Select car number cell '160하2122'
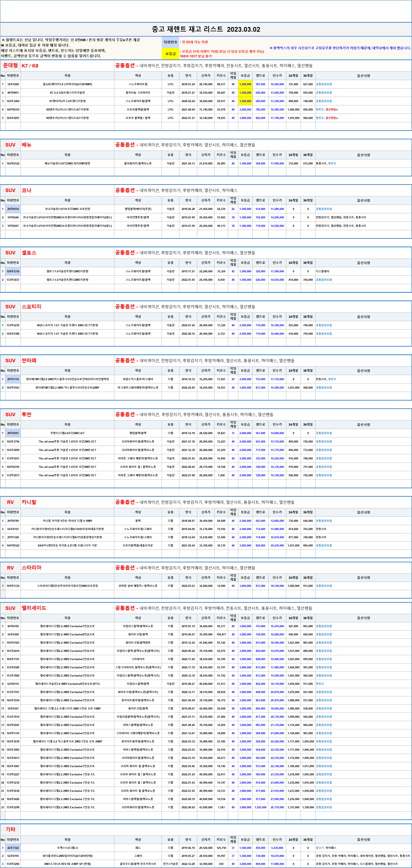This screenshot has width=412, height=868. [13, 163]
